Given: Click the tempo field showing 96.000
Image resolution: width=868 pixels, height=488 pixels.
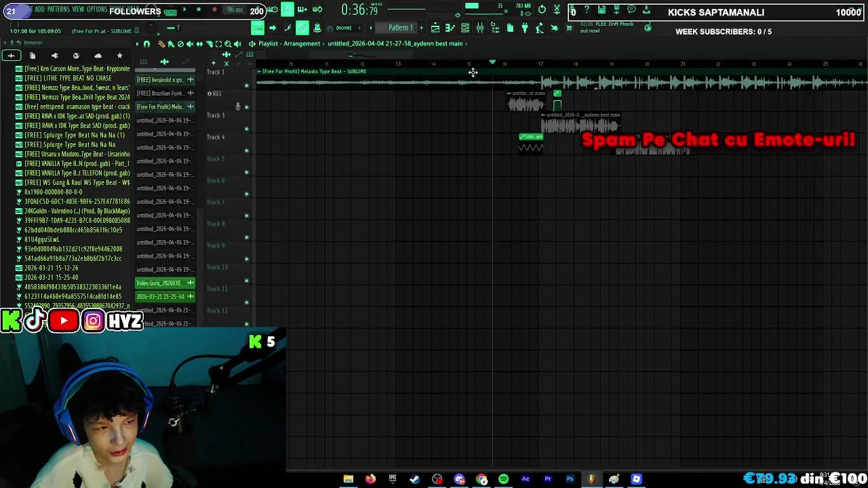Looking at the screenshot, I should click(x=235, y=9).
